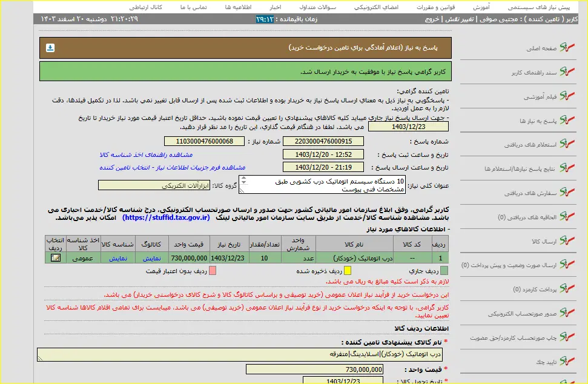Click the icon beside صدور صورتحساب الکترونیکی
This screenshot has height=384, width=588.
point(567,313)
